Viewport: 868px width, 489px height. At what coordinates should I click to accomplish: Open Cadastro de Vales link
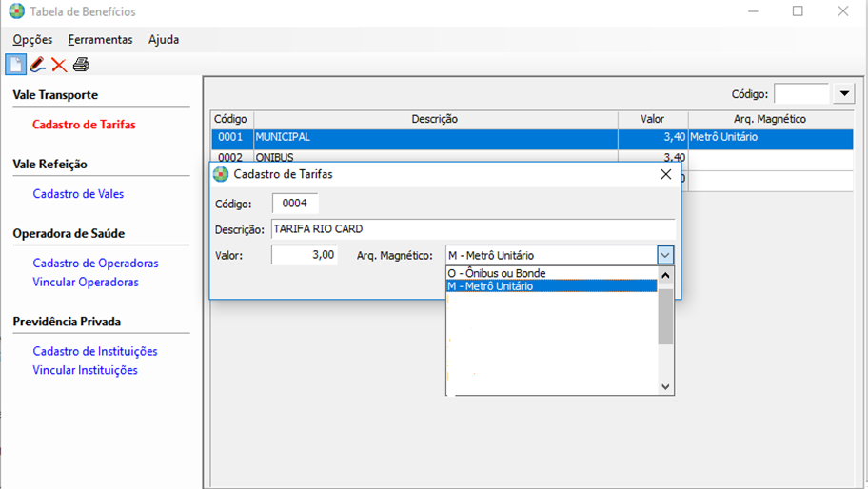pyautogui.click(x=78, y=194)
